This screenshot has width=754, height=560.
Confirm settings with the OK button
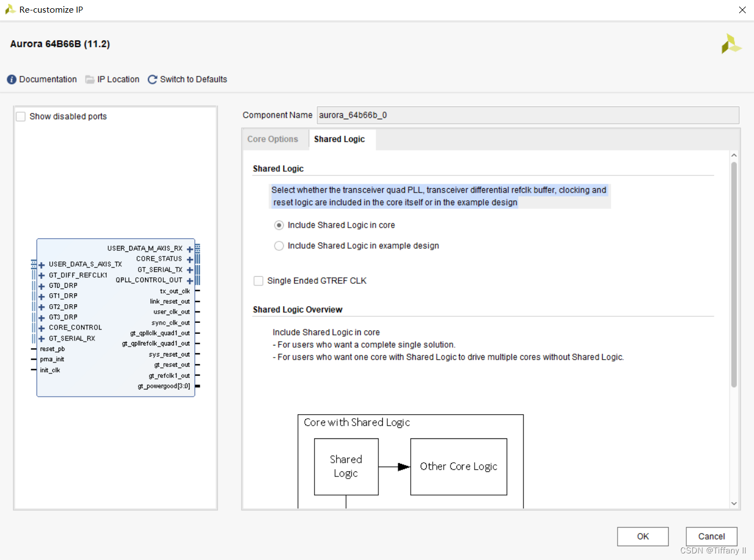pyautogui.click(x=643, y=536)
